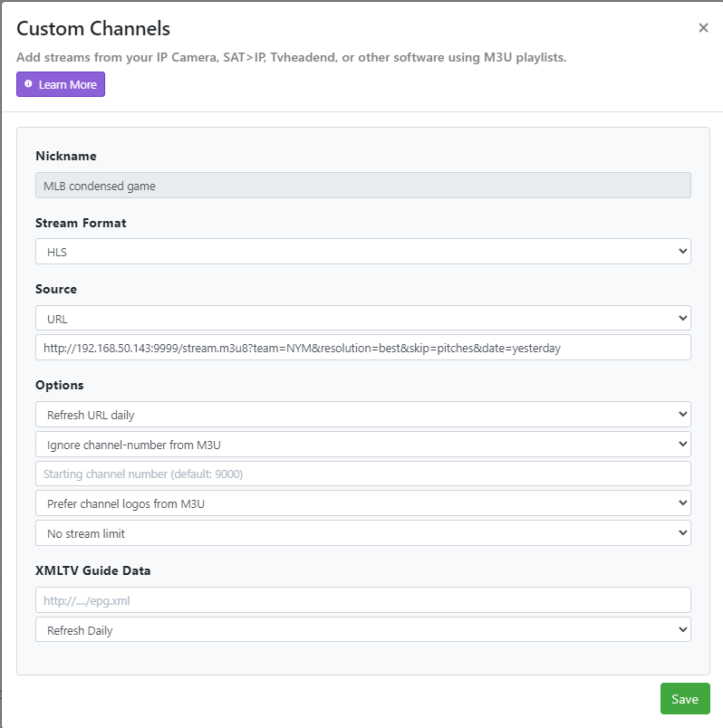Close the Custom Channels dialog
The height and width of the screenshot is (728, 723).
click(703, 28)
